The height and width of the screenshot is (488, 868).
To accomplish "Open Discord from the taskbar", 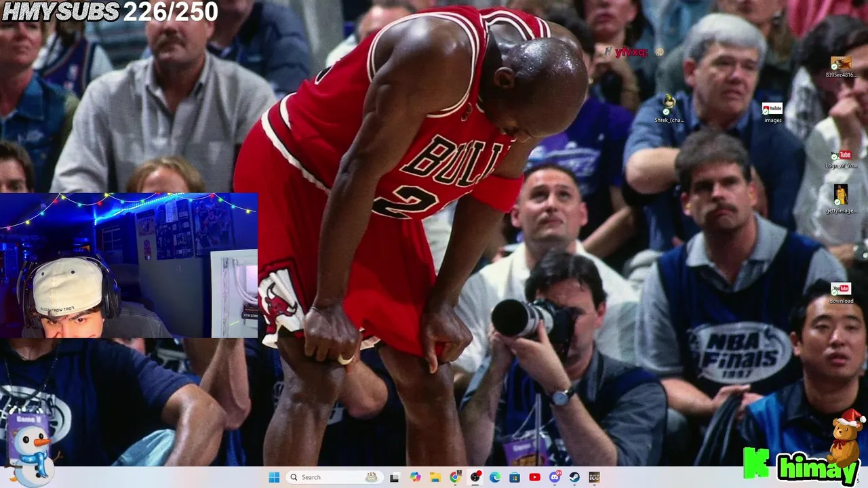I will click(x=555, y=477).
